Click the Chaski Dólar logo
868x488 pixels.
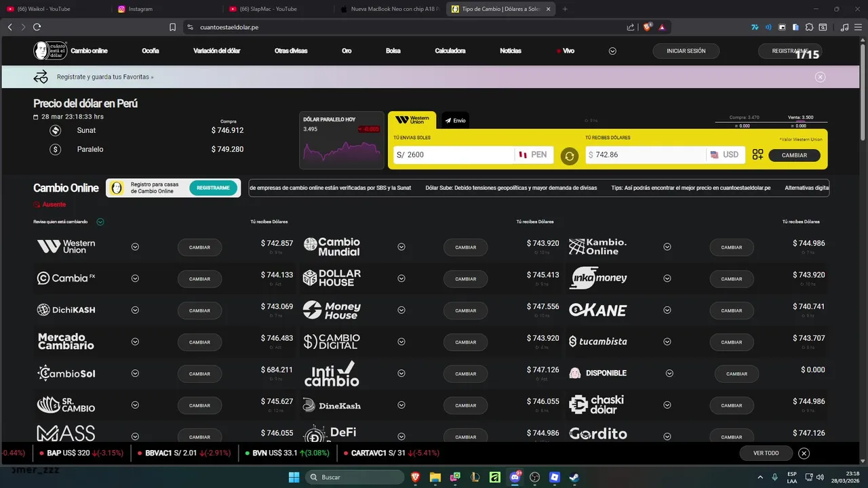tap(596, 405)
